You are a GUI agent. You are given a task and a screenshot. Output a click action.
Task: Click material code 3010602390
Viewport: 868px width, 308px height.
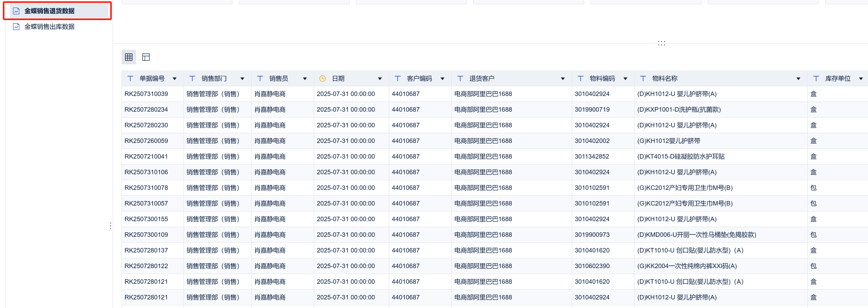click(x=592, y=266)
